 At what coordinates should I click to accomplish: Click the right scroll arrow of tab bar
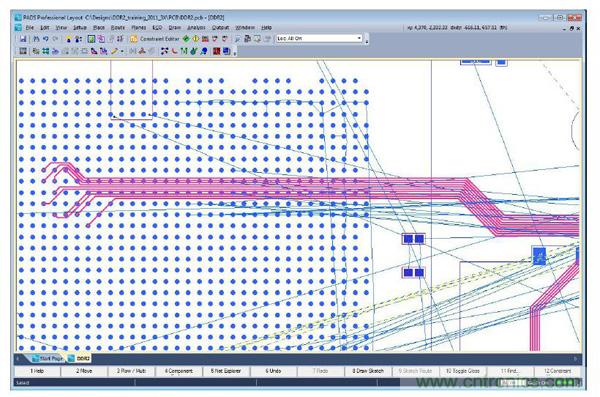click(576, 359)
